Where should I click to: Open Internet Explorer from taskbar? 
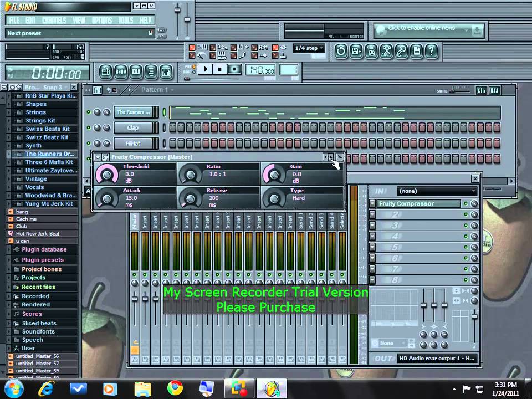point(46,389)
